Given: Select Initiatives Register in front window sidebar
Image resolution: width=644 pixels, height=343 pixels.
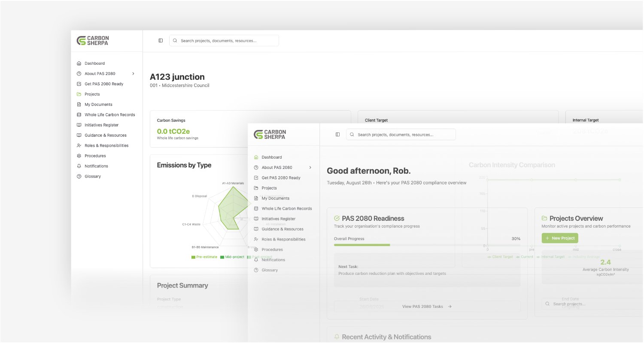Looking at the screenshot, I should pos(278,219).
